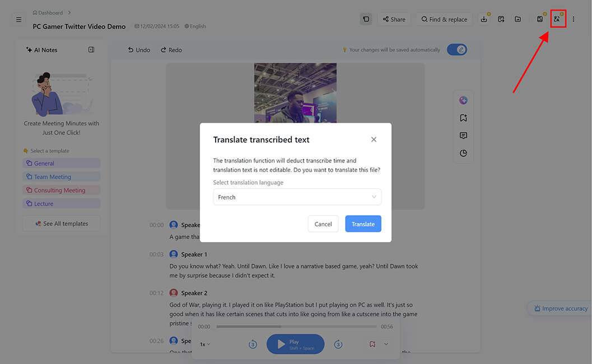The width and height of the screenshot is (592, 364).
Task: Go back to Dashboard breadcrumb
Action: point(48,13)
